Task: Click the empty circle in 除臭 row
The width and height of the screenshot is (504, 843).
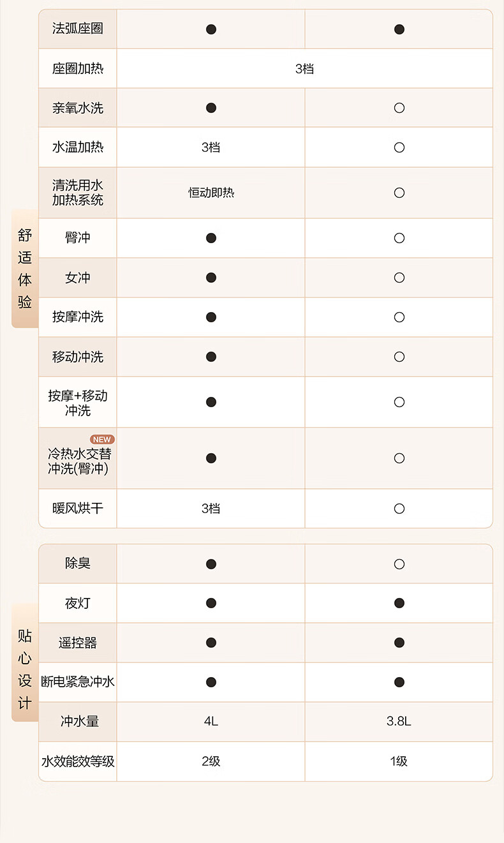Action: pos(399,564)
